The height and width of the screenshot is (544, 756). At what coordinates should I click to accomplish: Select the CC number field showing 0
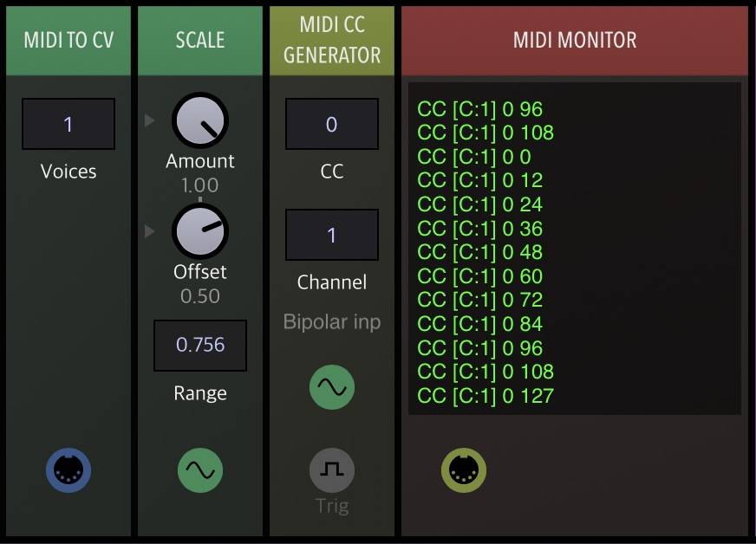pyautogui.click(x=332, y=124)
